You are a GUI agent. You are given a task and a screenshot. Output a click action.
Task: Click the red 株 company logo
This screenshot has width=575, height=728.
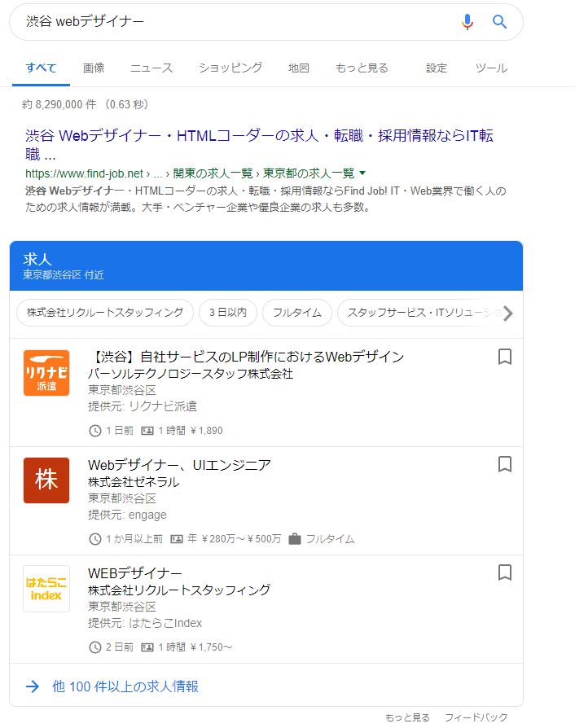(x=46, y=480)
